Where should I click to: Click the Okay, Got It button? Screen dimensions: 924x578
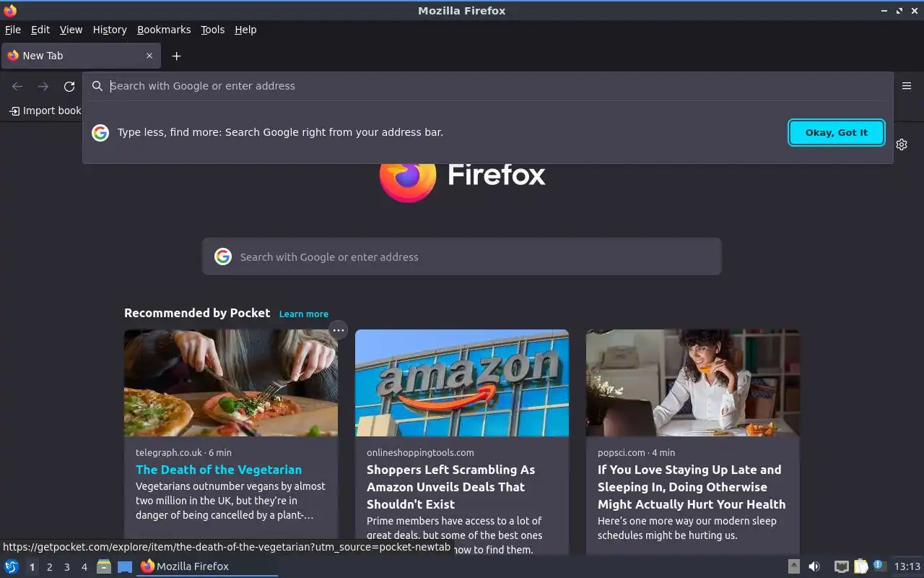click(x=837, y=132)
